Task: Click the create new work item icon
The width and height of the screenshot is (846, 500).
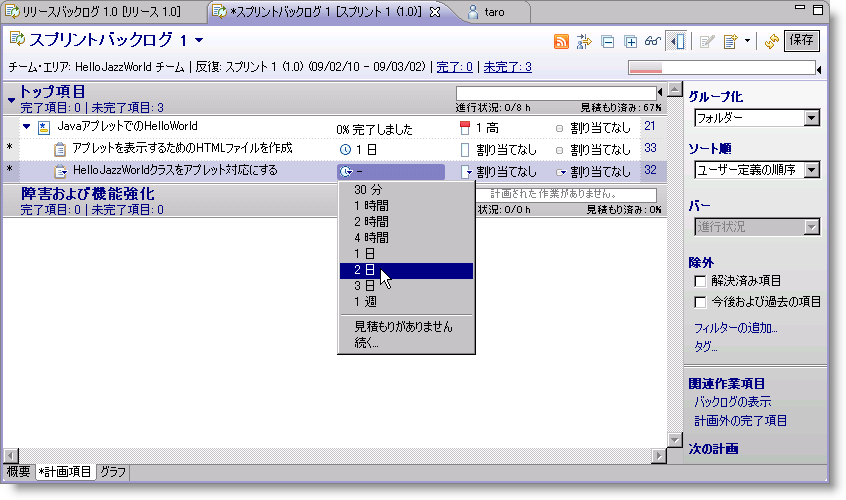Action: 730,42
